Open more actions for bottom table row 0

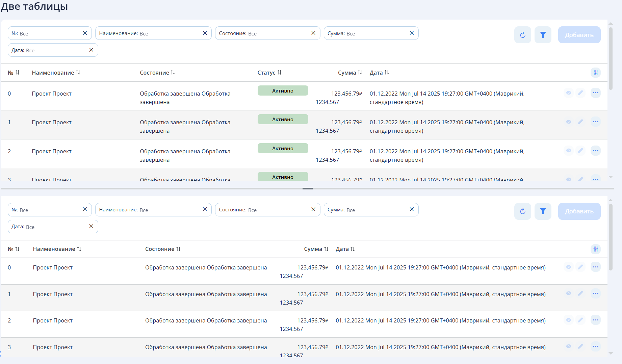(x=595, y=267)
